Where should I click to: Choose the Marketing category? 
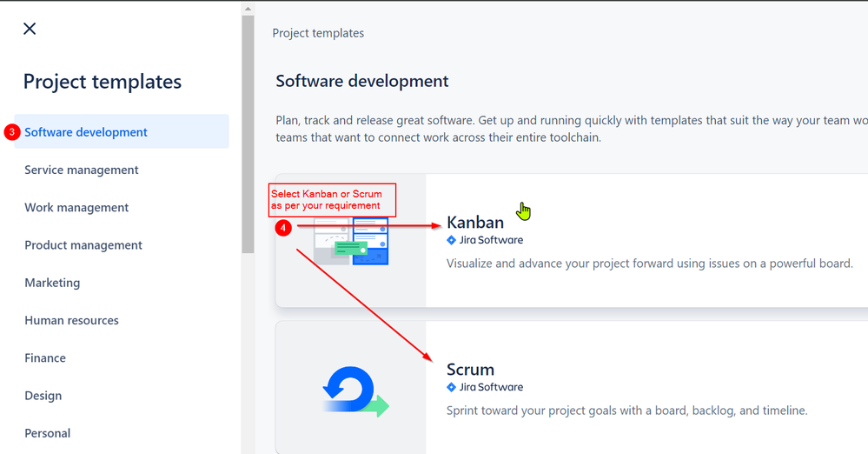(x=52, y=283)
